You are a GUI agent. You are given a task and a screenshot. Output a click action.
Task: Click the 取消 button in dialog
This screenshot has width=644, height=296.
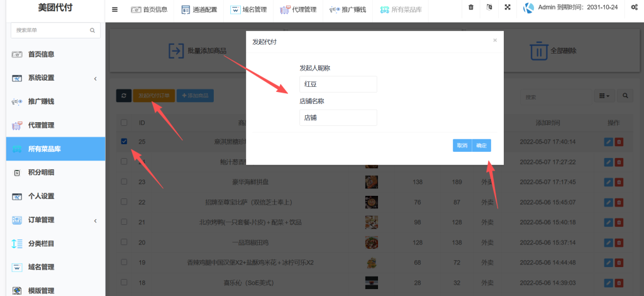462,145
